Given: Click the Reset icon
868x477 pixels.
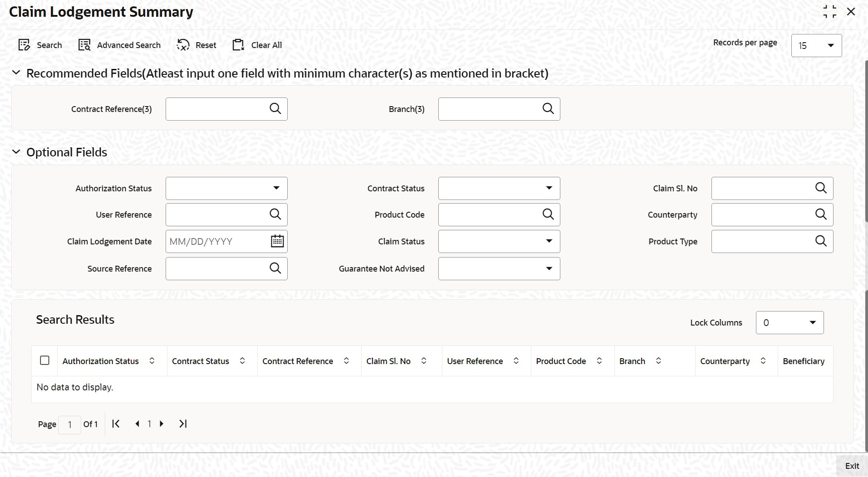Looking at the screenshot, I should 183,45.
